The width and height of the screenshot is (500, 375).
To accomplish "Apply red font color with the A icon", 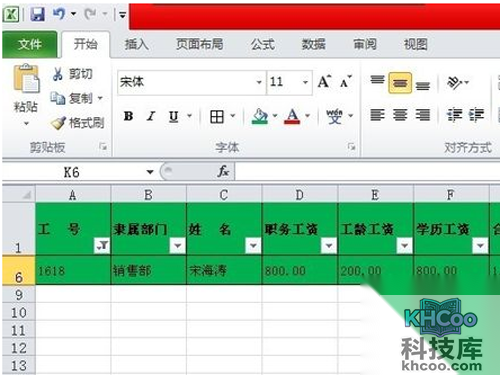I will coord(292,116).
